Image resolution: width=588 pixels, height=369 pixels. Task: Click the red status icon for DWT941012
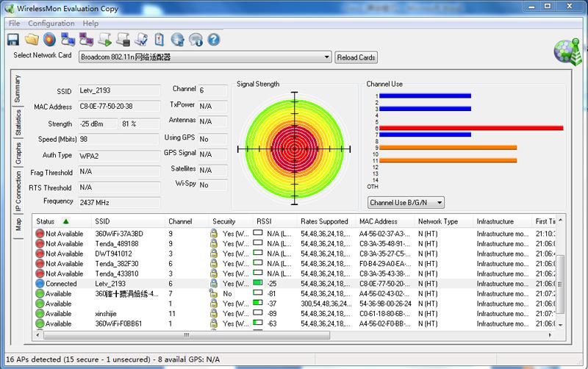40,254
